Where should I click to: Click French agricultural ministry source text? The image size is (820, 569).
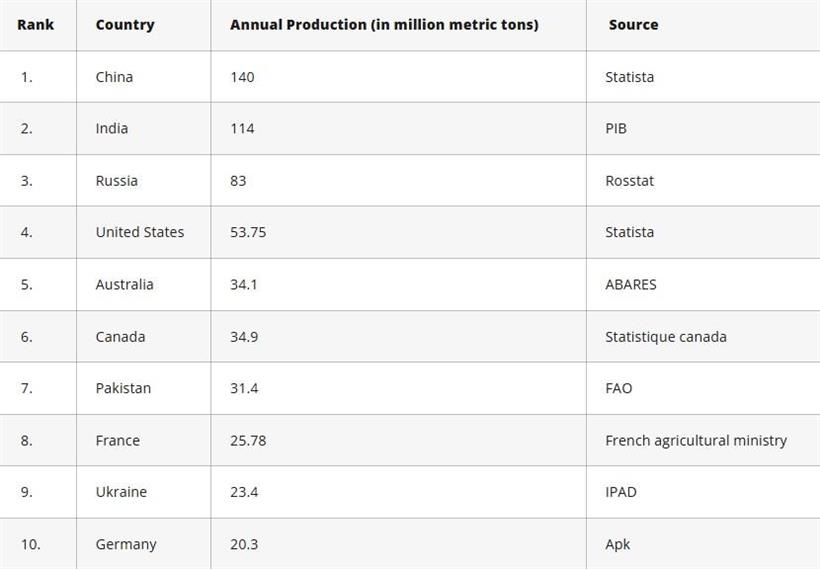[696, 440]
